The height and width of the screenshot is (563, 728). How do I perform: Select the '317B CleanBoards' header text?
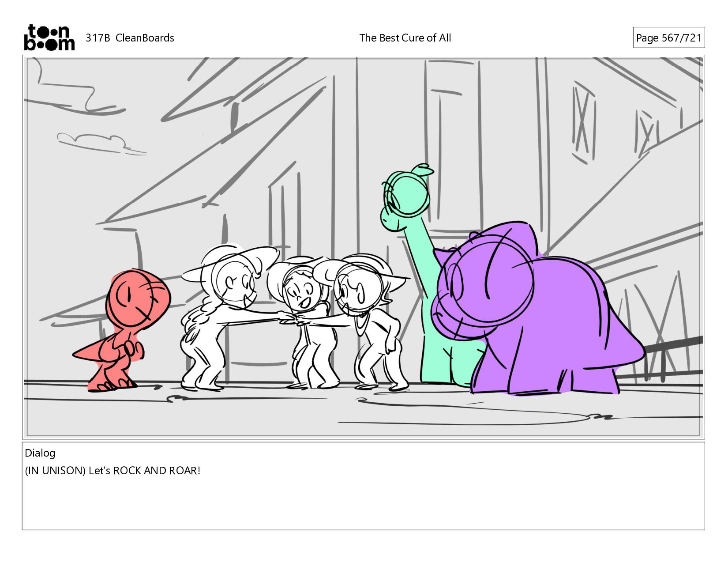point(130,38)
